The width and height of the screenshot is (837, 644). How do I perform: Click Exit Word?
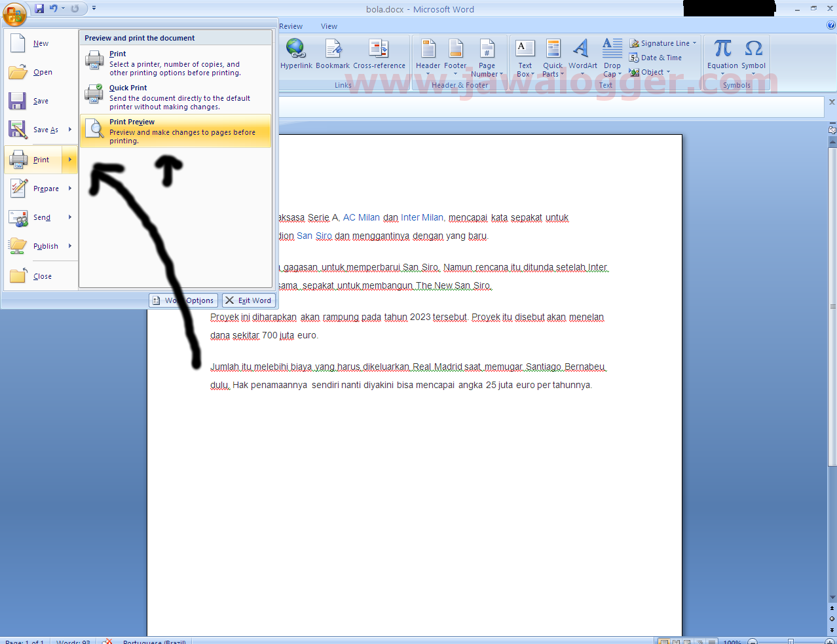click(248, 300)
